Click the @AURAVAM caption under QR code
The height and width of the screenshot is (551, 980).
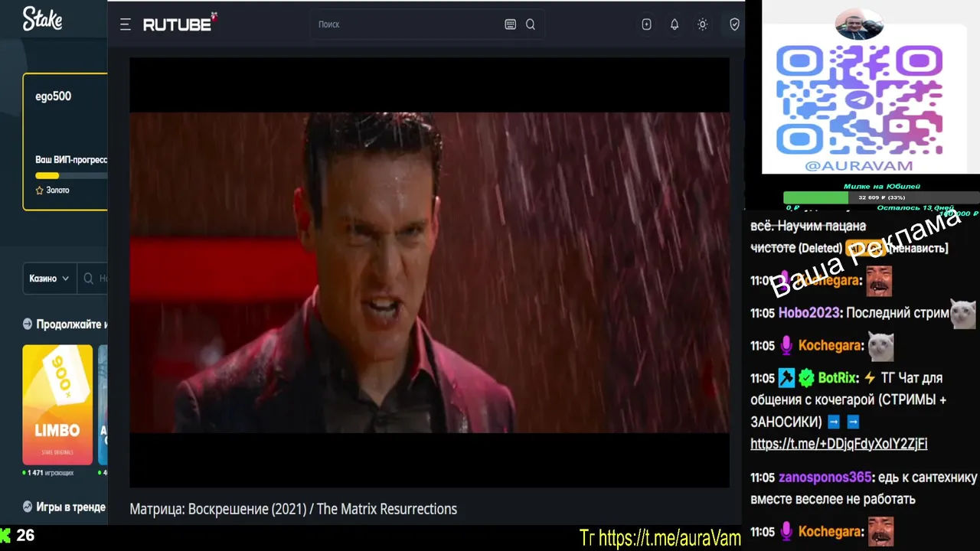(x=859, y=165)
